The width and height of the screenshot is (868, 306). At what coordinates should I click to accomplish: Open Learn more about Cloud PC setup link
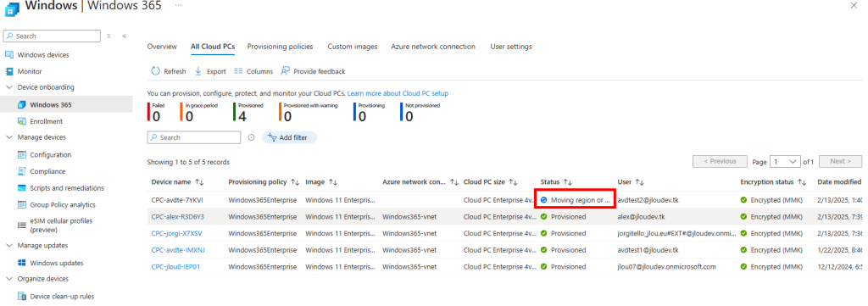(x=398, y=93)
